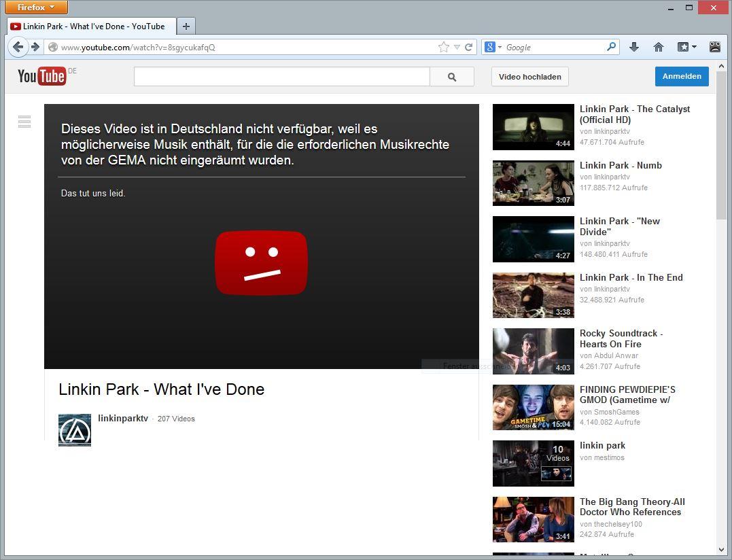Bookmark this page with the star icon
Image resolution: width=732 pixels, height=560 pixels.
pyautogui.click(x=444, y=47)
